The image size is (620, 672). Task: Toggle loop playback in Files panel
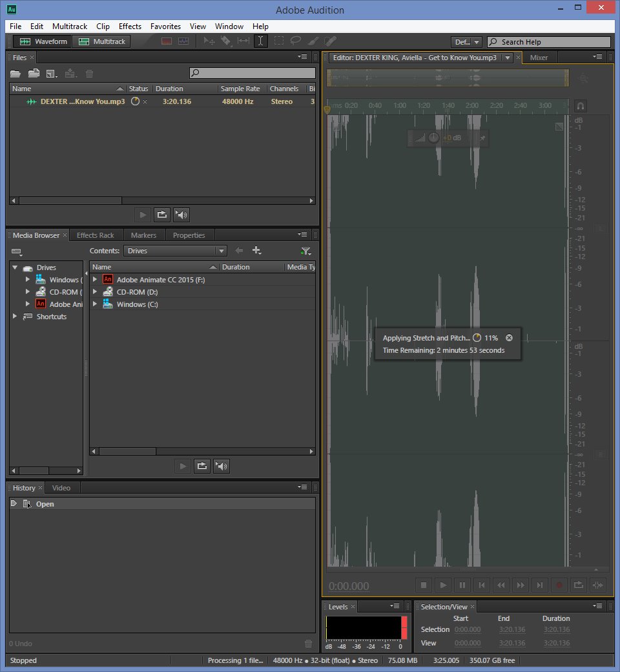[x=162, y=215]
